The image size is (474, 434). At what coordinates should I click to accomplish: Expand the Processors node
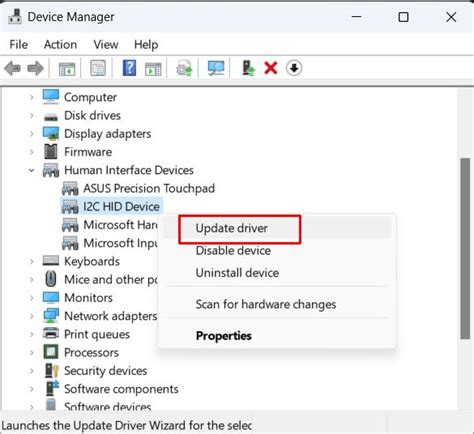click(x=32, y=352)
